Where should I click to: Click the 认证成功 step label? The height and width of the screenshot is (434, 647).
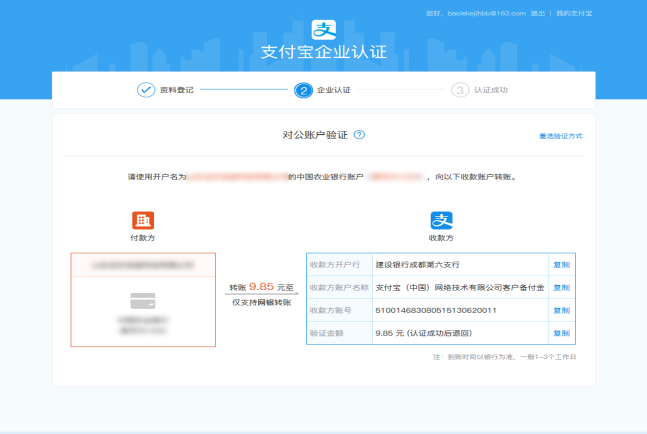[x=491, y=90]
